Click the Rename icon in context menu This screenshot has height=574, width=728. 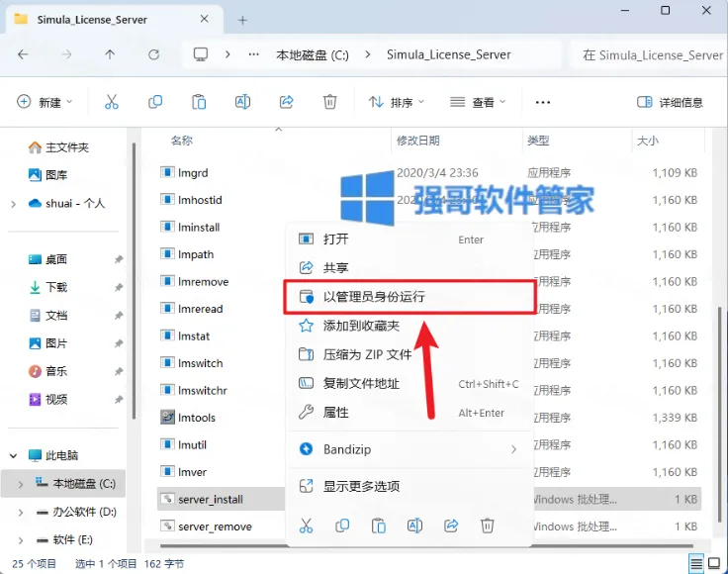414,526
